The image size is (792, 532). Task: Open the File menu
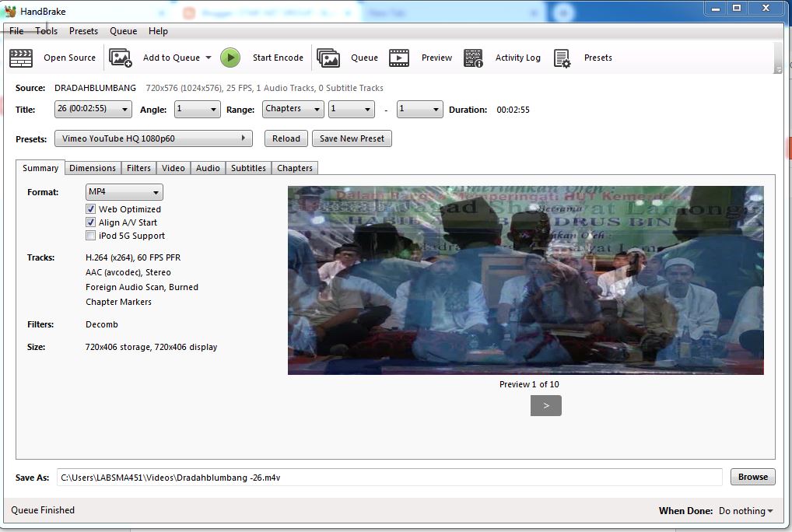pos(16,31)
